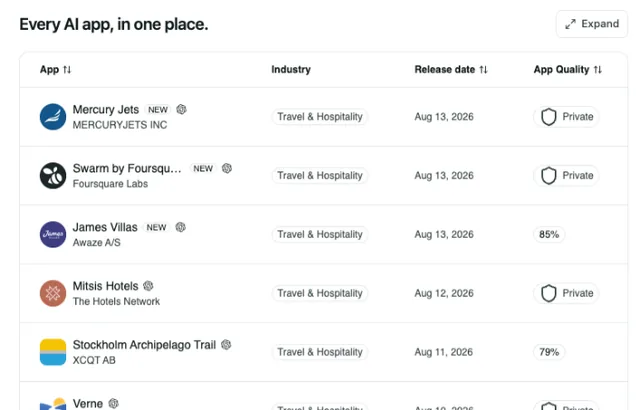Open the Mitsis Hotels app name
Screen dimensions: 640x410
click(105, 286)
